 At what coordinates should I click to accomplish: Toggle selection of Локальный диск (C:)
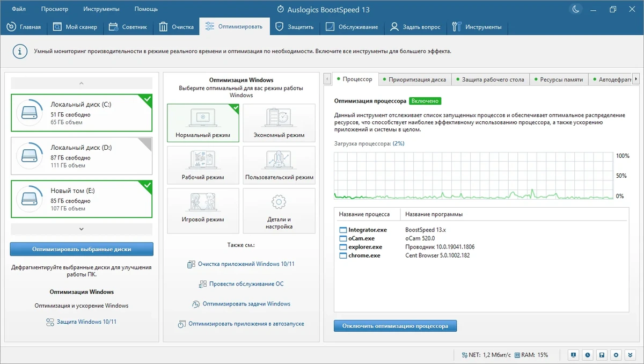[x=82, y=113]
